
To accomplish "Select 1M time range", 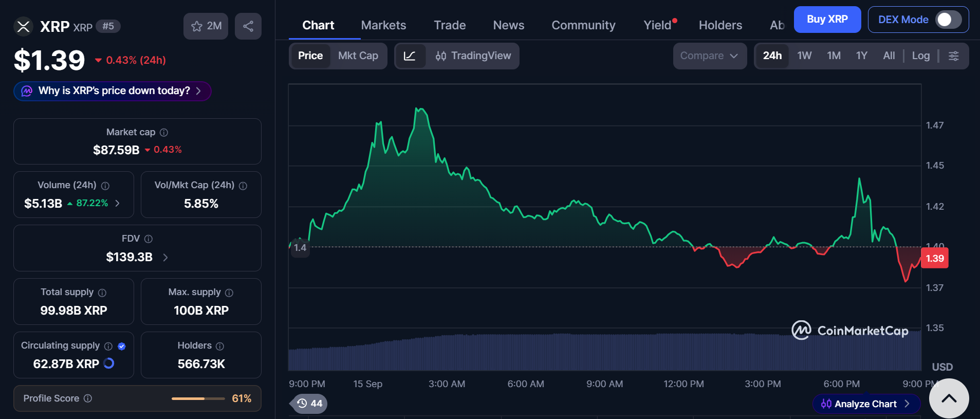I will click(x=834, y=56).
